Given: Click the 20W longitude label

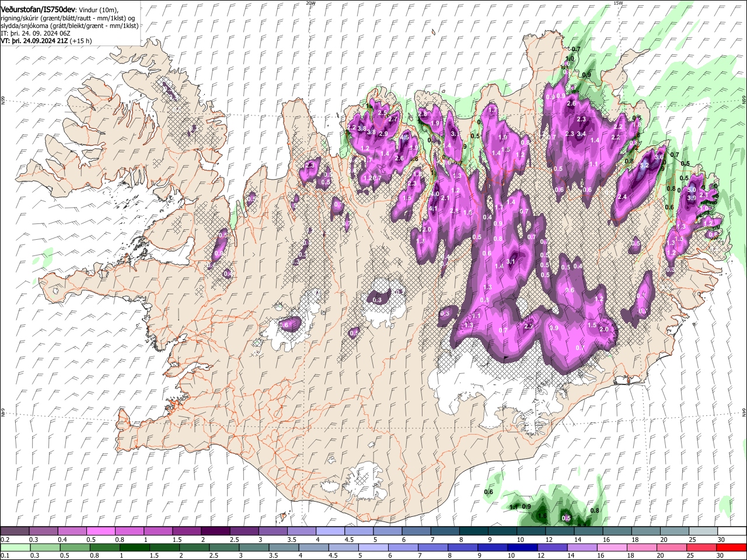Looking at the screenshot, I should point(310,3).
